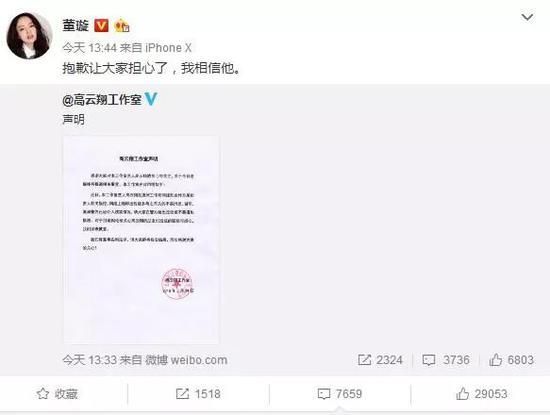Viewport: 550px width, 415px height.
Task: Click the membership crown badge icon
Action: 122,25
